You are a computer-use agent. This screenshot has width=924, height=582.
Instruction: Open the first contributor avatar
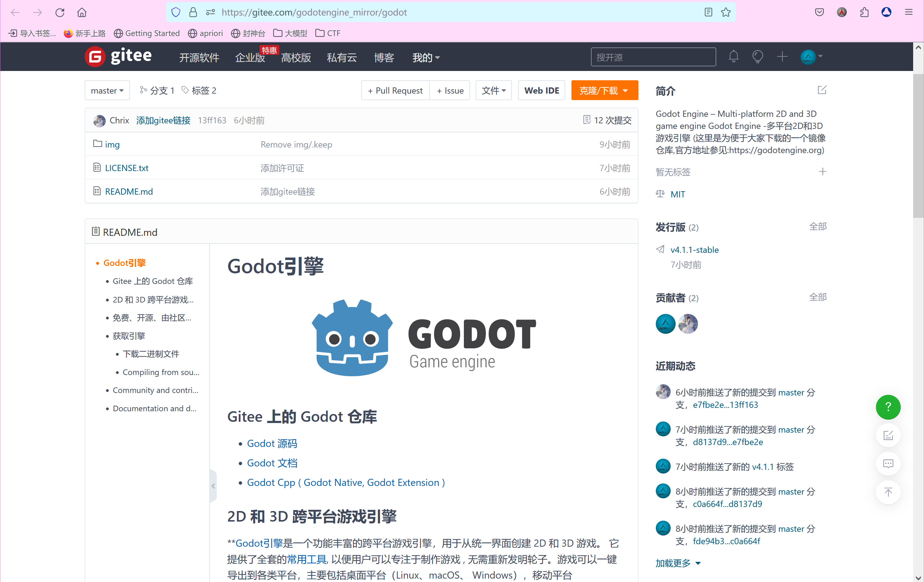(665, 324)
